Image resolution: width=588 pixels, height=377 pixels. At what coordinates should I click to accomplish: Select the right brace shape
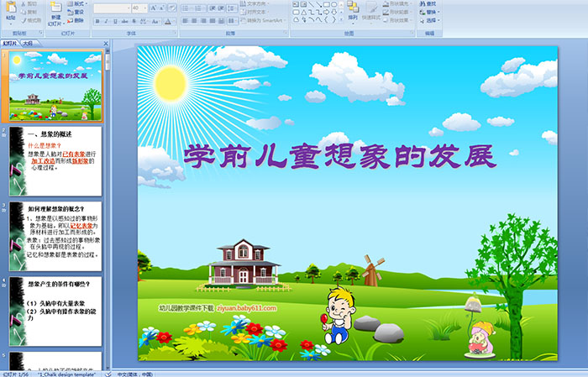pyautogui.click(x=333, y=19)
